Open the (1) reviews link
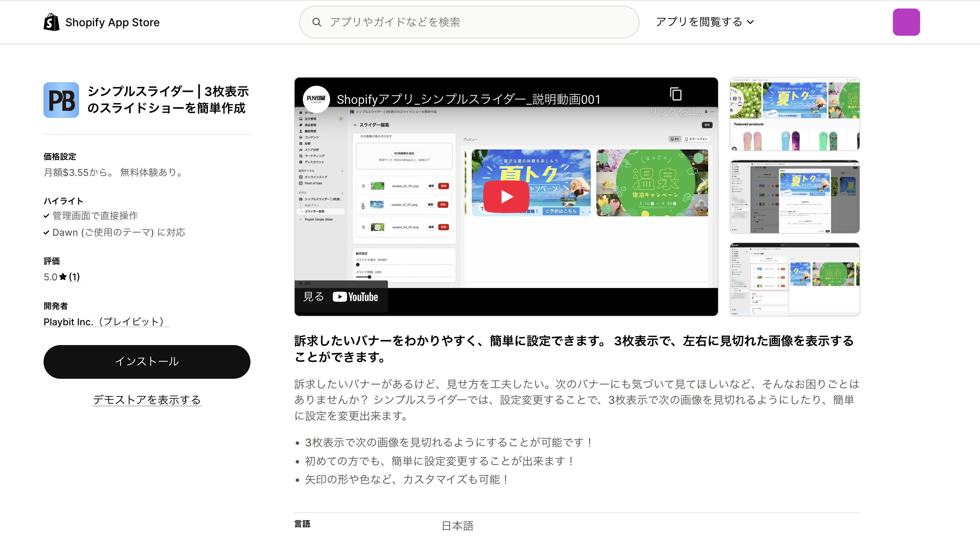Viewport: 980px width, 537px height. [75, 277]
